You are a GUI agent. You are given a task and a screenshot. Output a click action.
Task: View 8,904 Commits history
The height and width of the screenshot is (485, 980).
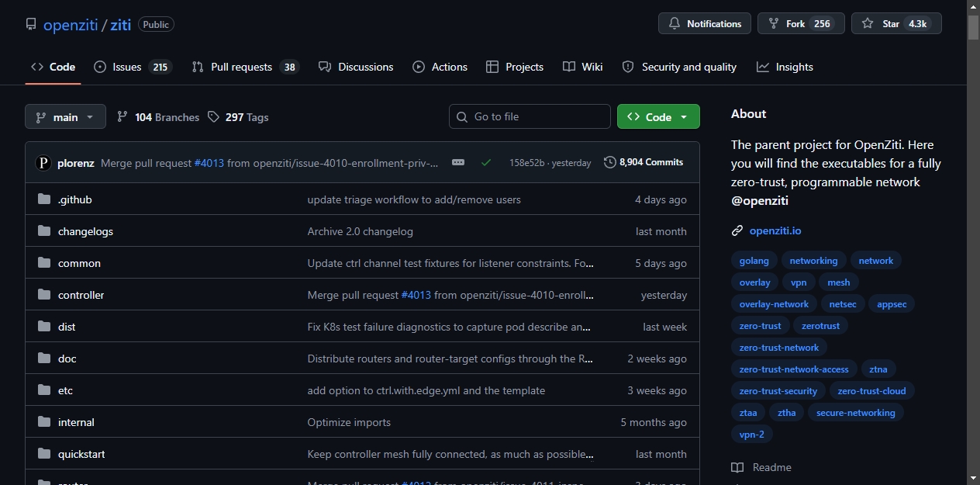pyautogui.click(x=644, y=162)
